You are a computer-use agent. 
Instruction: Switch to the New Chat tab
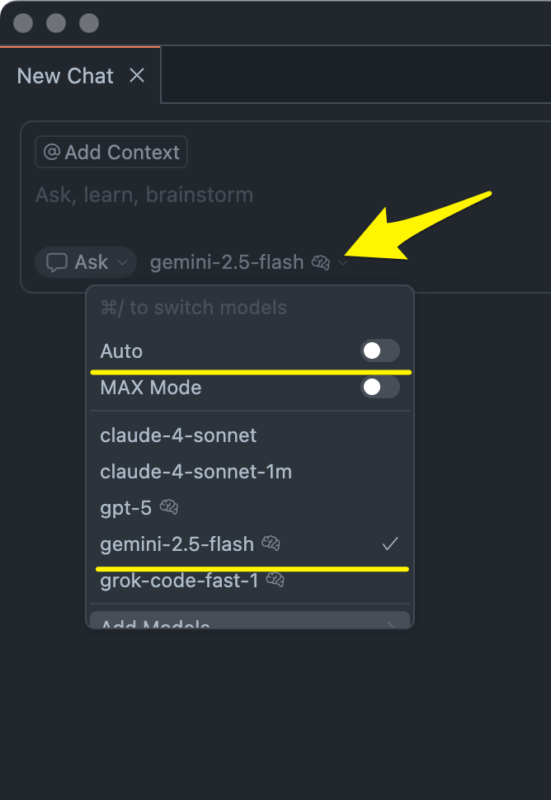click(65, 76)
